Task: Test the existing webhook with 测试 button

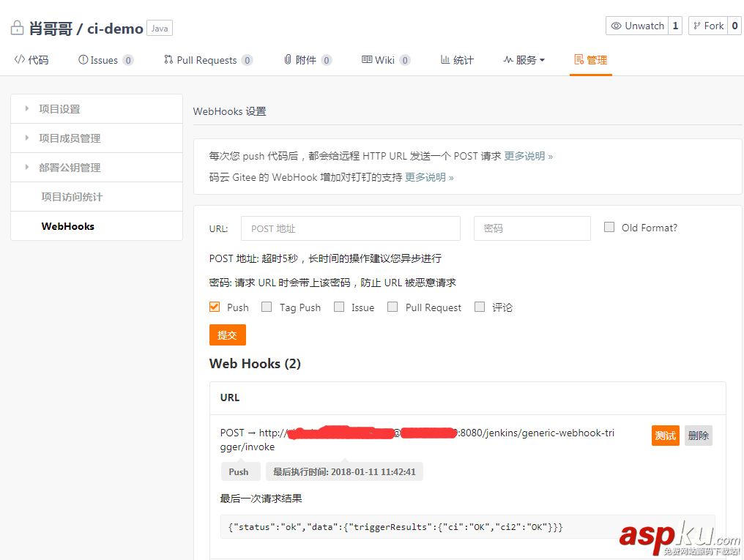Action: pos(665,436)
